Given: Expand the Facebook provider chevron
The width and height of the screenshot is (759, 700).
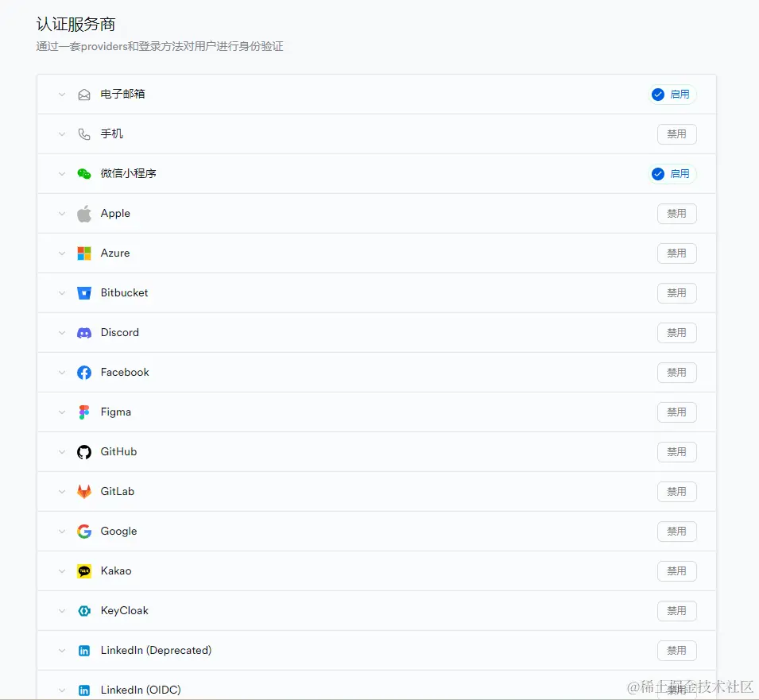Looking at the screenshot, I should click(62, 373).
